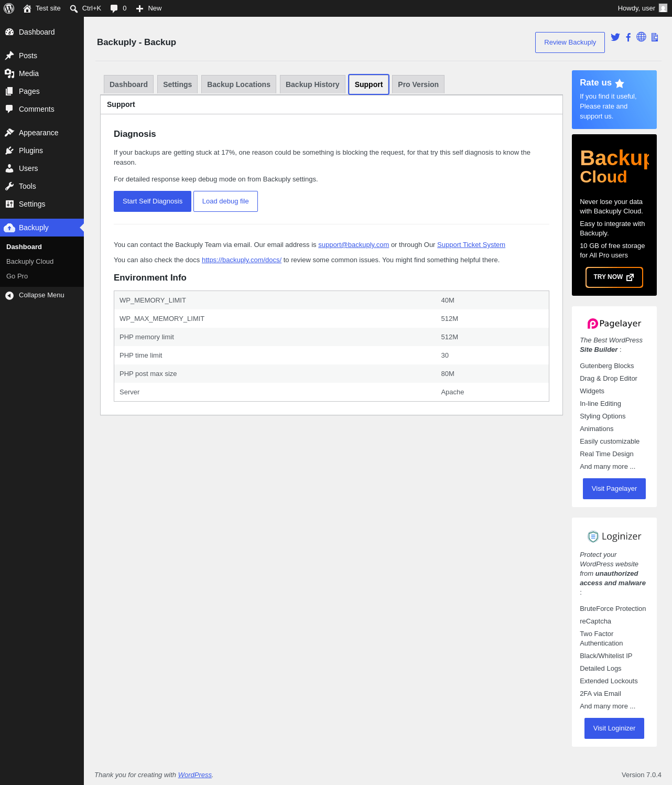This screenshot has width=672, height=785.
Task: Click the Environment Info heading
Action: pyautogui.click(x=150, y=278)
